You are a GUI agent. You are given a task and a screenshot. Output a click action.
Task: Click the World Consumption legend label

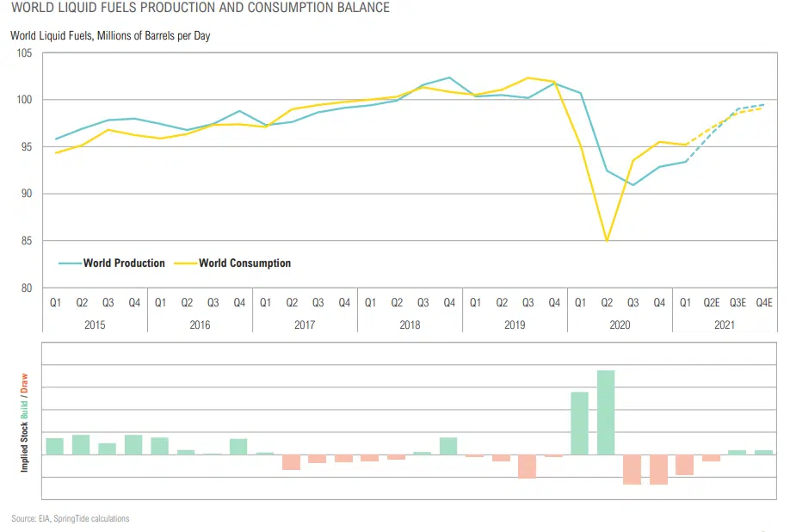244,263
